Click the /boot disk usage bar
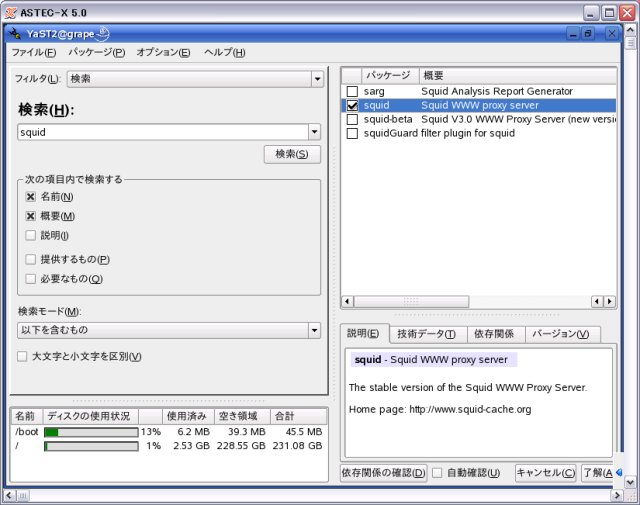This screenshot has width=640, height=505. pyautogui.click(x=91, y=432)
